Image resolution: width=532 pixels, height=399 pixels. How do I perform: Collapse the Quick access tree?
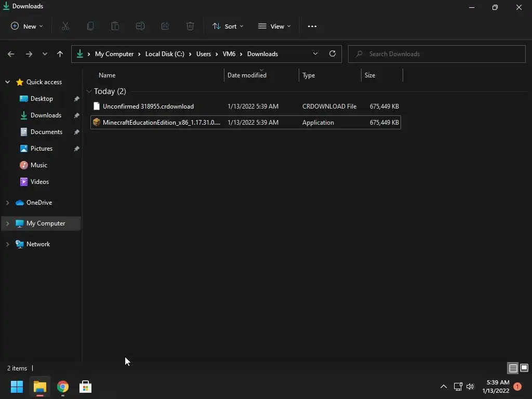point(7,82)
